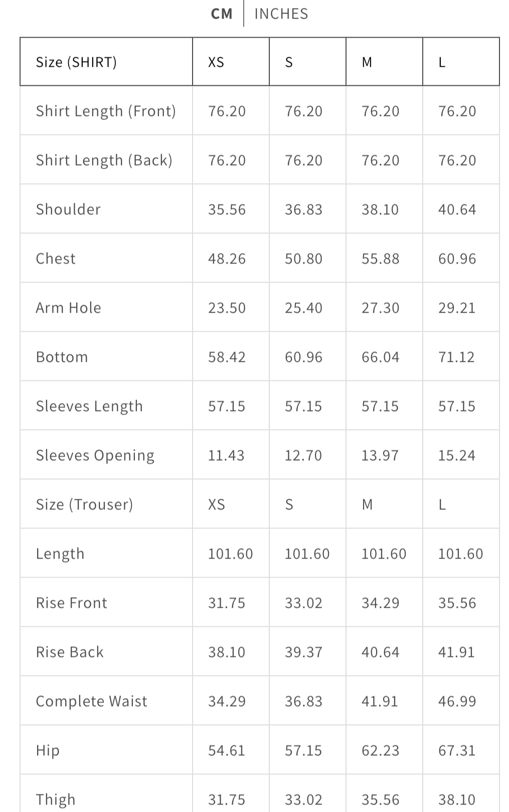The height and width of the screenshot is (812, 509).
Task: Select the Sleeves Length row label
Action: pyautogui.click(x=89, y=406)
